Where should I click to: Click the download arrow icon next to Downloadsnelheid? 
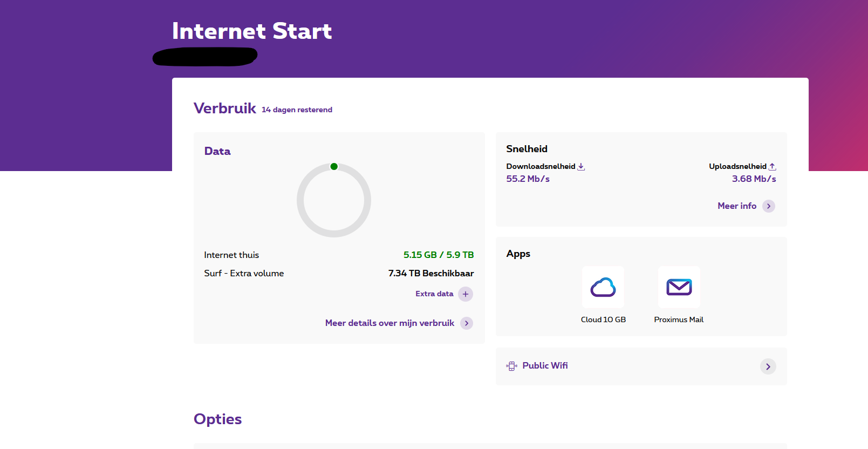pyautogui.click(x=581, y=167)
